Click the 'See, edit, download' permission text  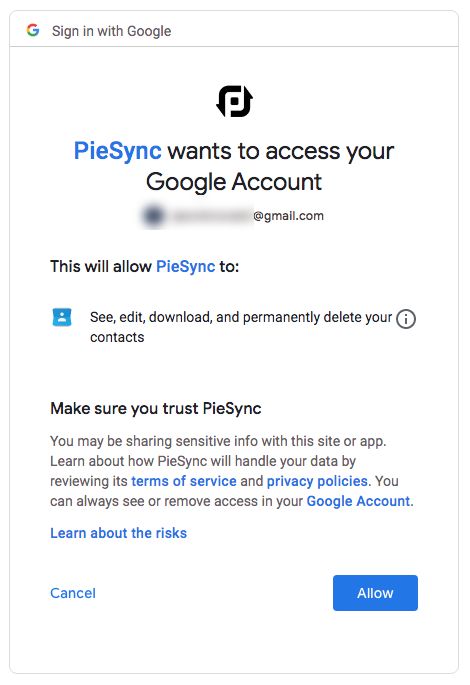(x=241, y=327)
